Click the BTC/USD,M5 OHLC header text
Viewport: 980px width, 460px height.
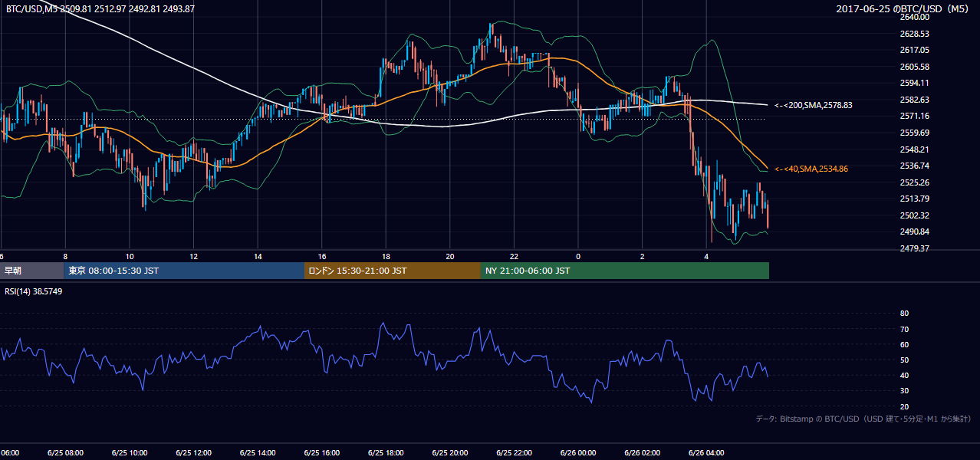pyautogui.click(x=100, y=9)
